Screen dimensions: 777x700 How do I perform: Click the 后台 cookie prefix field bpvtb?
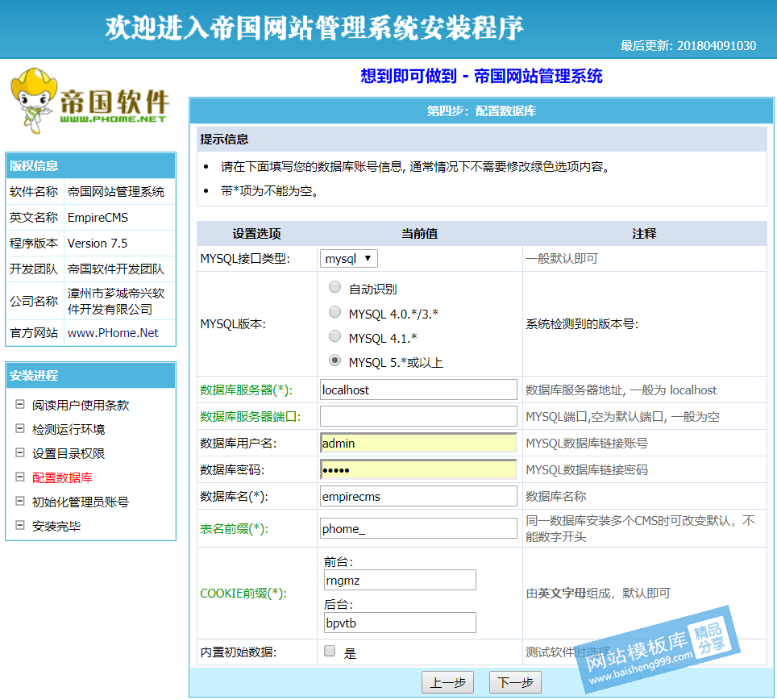(x=400, y=623)
